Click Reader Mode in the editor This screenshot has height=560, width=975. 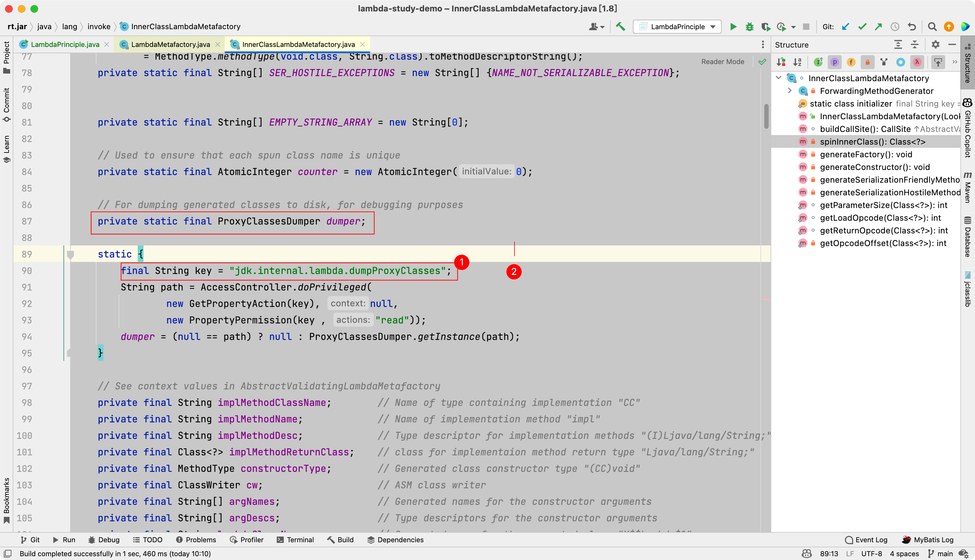722,62
